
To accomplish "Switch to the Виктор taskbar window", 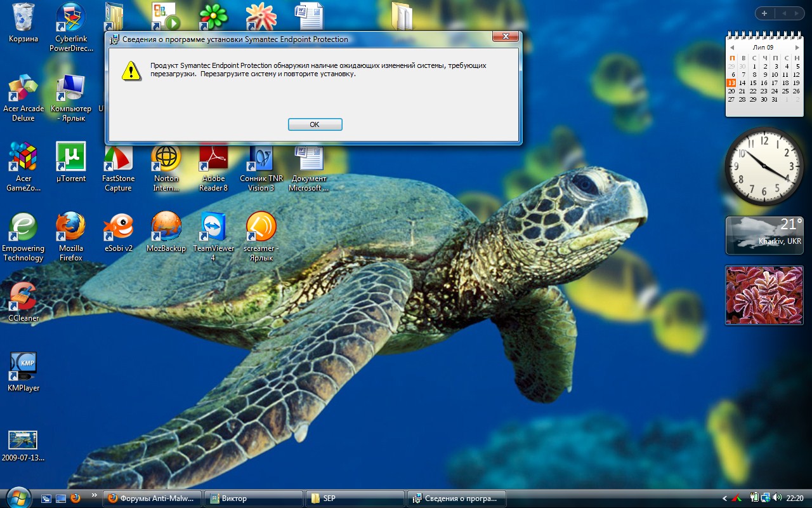I will [x=254, y=498].
